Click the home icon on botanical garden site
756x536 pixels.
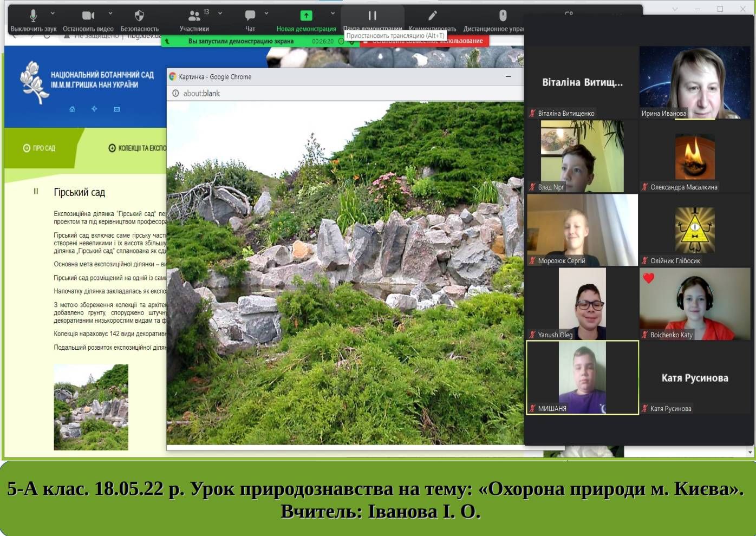[x=72, y=109]
